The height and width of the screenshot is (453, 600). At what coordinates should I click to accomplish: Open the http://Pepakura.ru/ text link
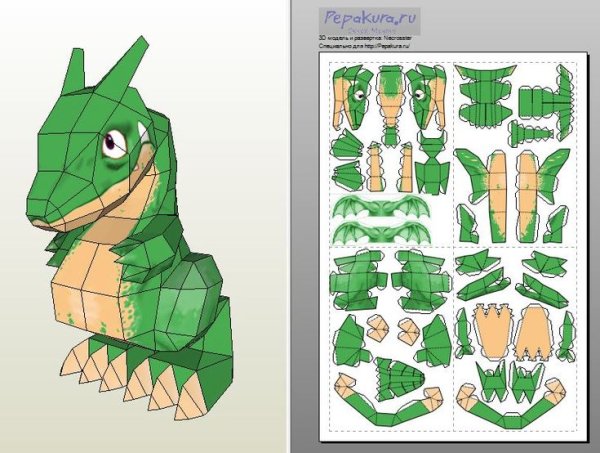[387, 46]
